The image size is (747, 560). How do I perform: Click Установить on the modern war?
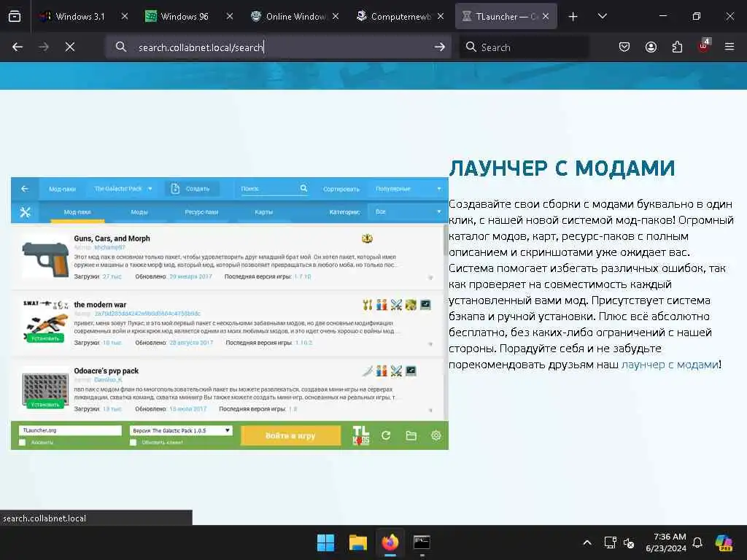tap(45, 338)
